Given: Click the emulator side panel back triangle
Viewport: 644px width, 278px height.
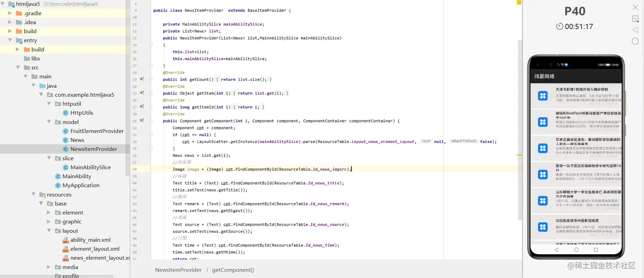Looking at the screenshot, I should tap(635, 30).
